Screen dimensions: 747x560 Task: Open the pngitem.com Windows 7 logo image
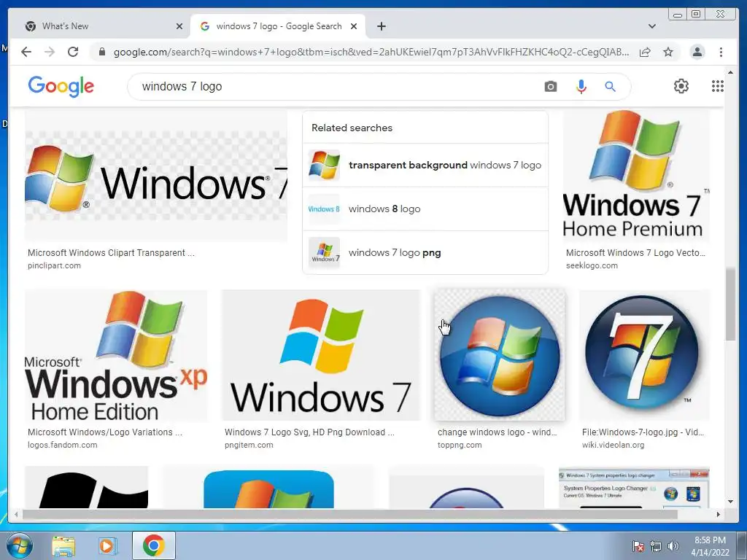click(321, 355)
